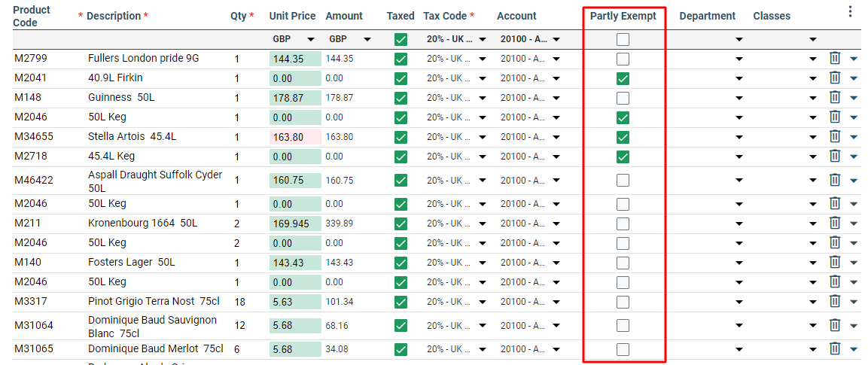Check Partly Exempt for Fullers London pride 9G

[x=623, y=59]
